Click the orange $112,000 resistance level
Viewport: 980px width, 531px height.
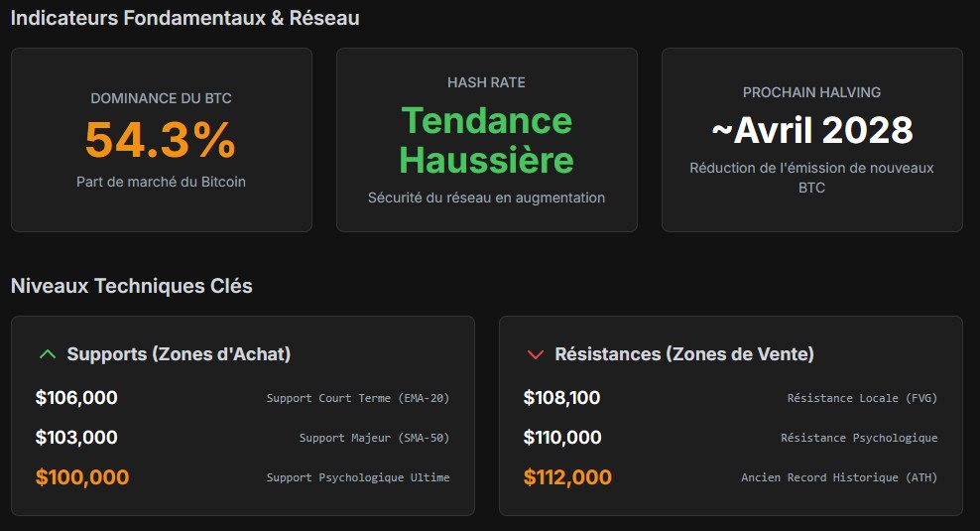[567, 477]
